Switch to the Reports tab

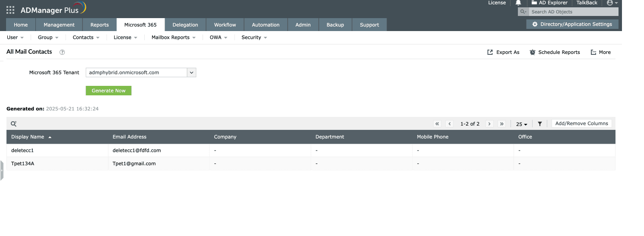tap(100, 25)
